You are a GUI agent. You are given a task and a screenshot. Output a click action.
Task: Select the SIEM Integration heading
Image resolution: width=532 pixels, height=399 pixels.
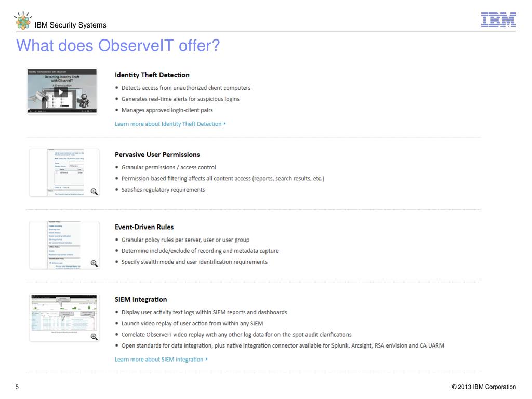(141, 300)
